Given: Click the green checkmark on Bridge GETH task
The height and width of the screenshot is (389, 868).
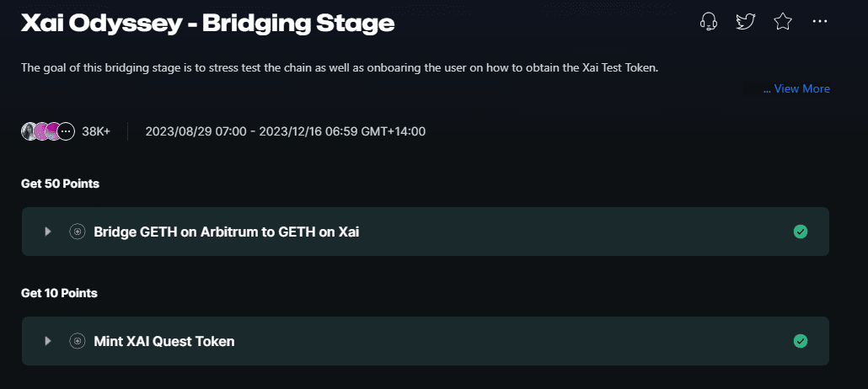Looking at the screenshot, I should tap(801, 232).
